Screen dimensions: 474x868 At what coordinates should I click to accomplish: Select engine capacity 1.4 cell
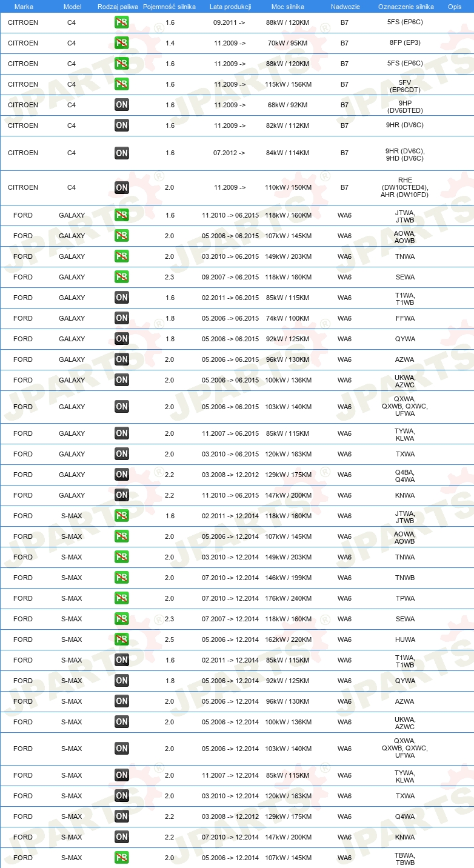click(170, 43)
